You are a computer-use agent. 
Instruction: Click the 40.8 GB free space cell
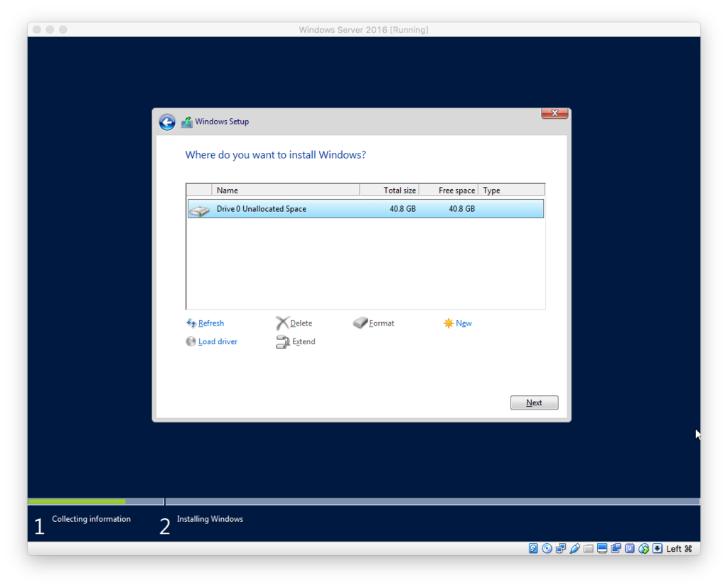461,209
